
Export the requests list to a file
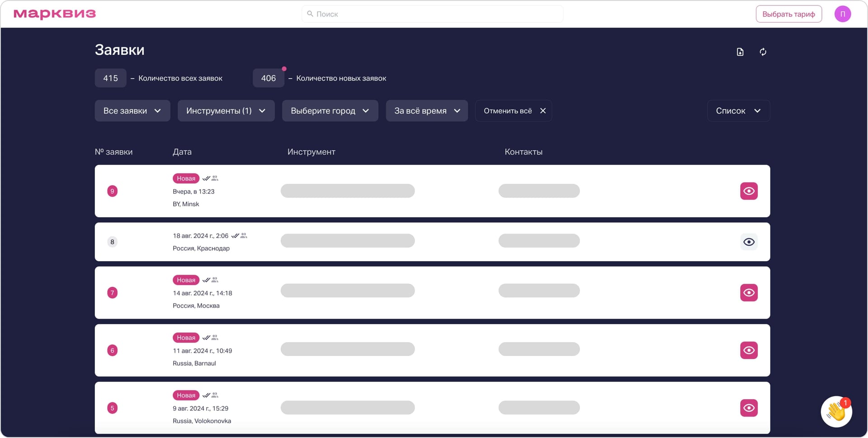(740, 52)
